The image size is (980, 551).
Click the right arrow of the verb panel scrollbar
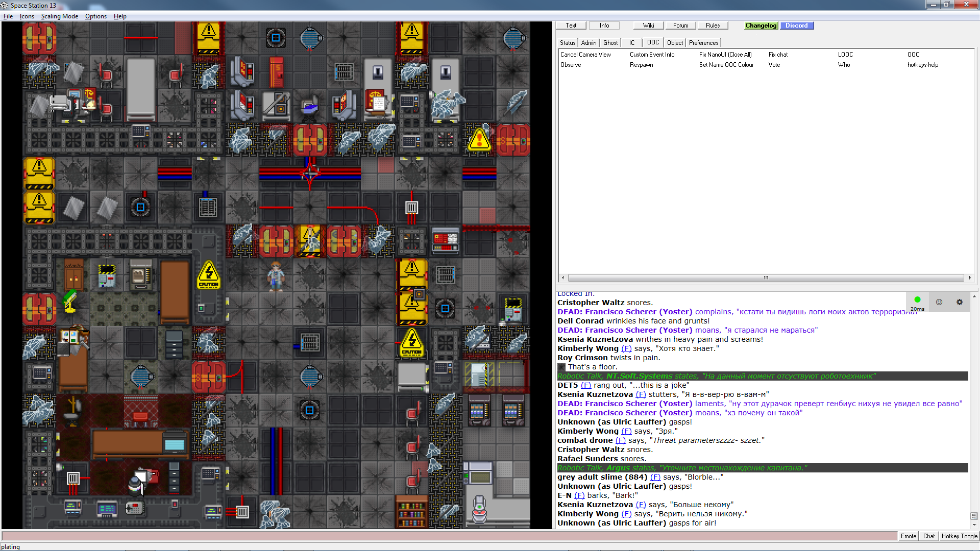coord(970,278)
